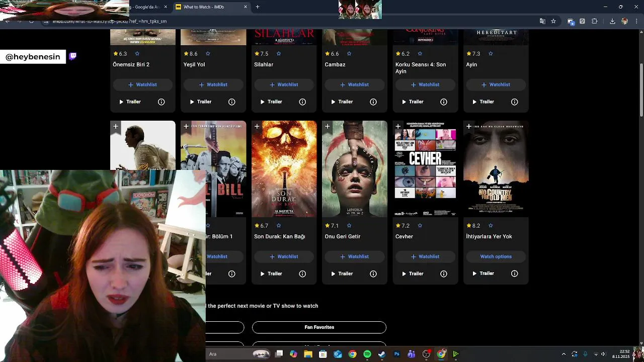
Task: Add Önemsiz Biri 2 to Watchlist
Action: pyautogui.click(x=143, y=84)
